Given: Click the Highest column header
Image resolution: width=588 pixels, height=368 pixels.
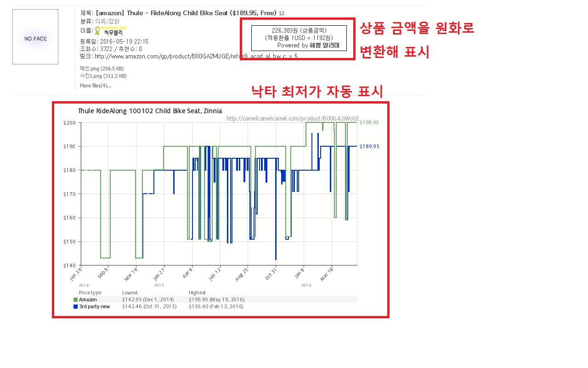Looking at the screenshot, I should click(197, 293).
